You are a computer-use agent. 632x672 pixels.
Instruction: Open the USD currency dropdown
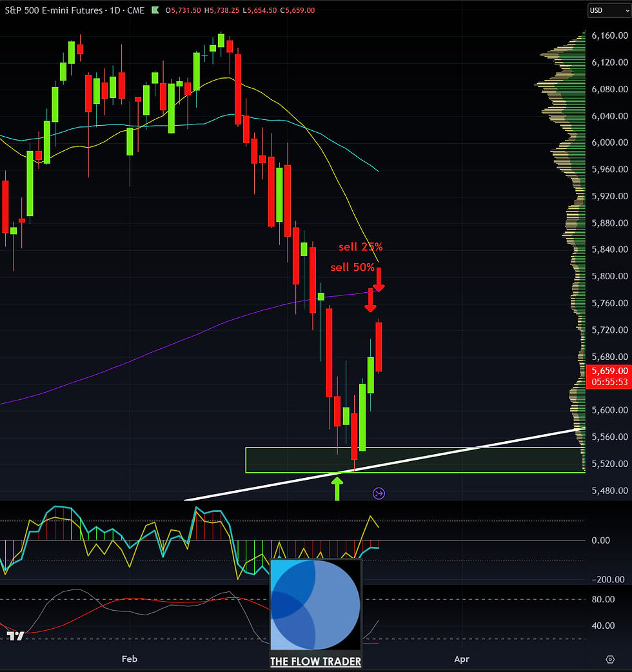pos(609,10)
